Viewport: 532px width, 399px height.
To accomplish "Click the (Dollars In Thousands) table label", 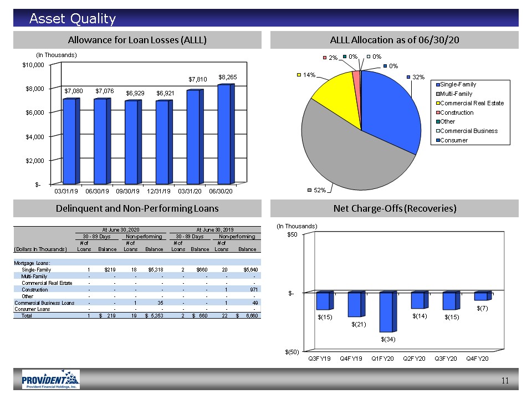I will (x=40, y=249).
